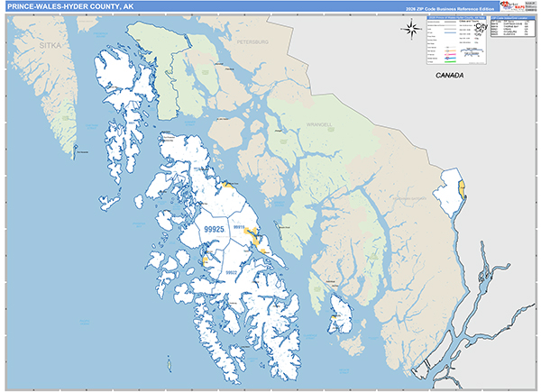Click the Cities and Towns legend heading
The image size is (541, 392).
[469, 21]
